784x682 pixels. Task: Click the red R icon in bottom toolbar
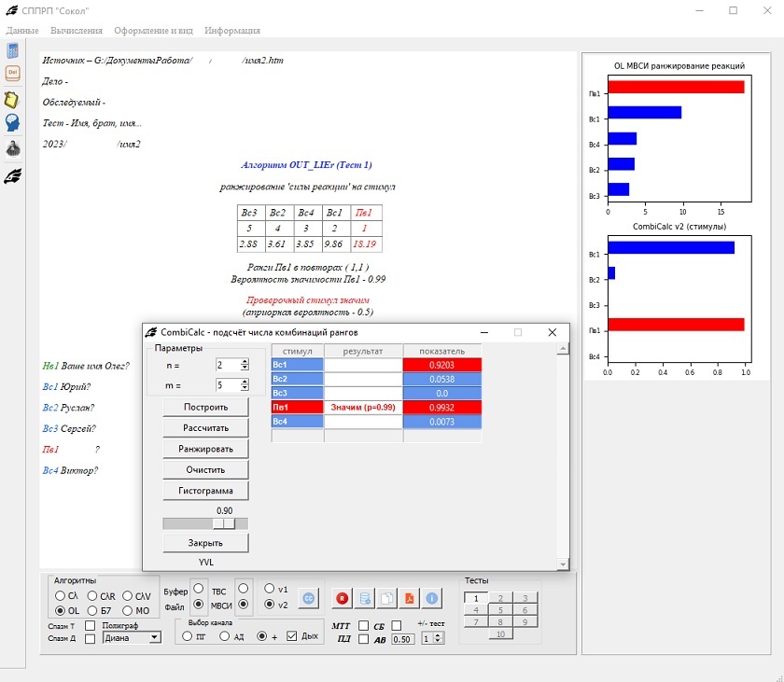(x=343, y=598)
